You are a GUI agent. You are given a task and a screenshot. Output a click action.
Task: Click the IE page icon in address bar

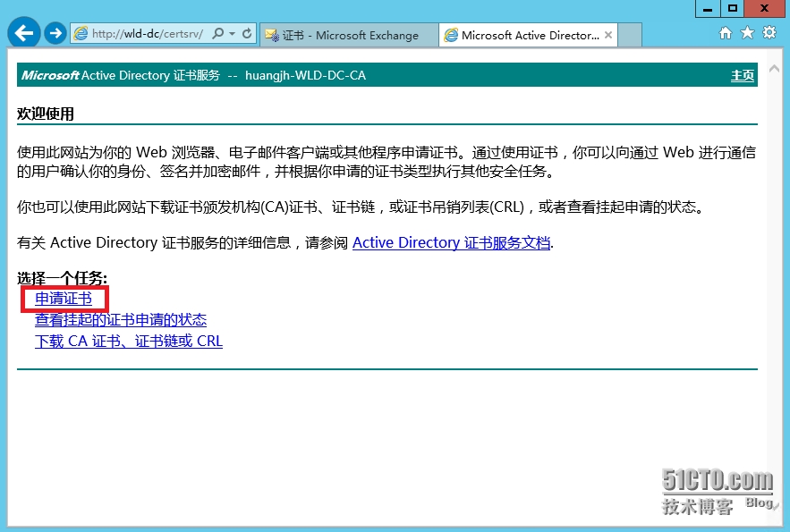pyautogui.click(x=81, y=34)
